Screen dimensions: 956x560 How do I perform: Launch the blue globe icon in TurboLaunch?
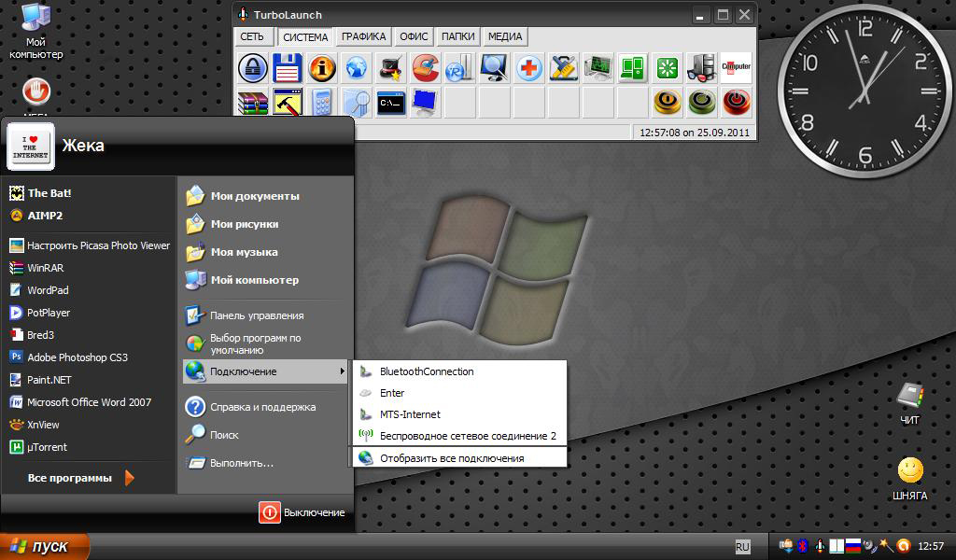(356, 67)
